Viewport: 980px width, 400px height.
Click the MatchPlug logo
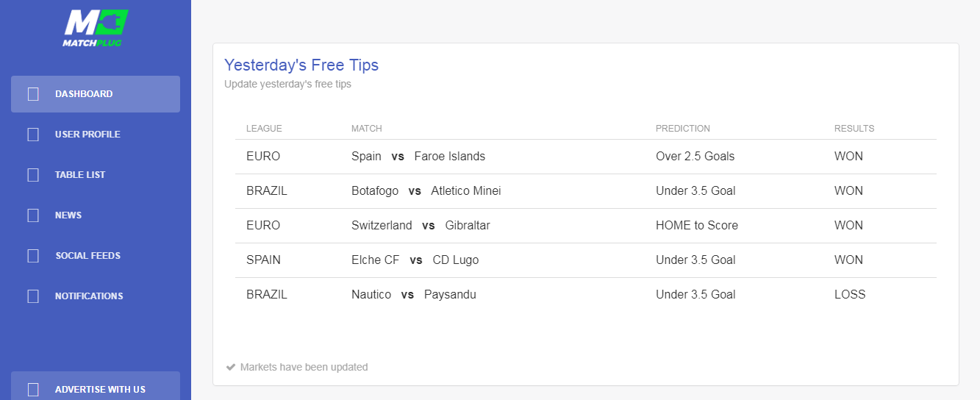[96, 28]
